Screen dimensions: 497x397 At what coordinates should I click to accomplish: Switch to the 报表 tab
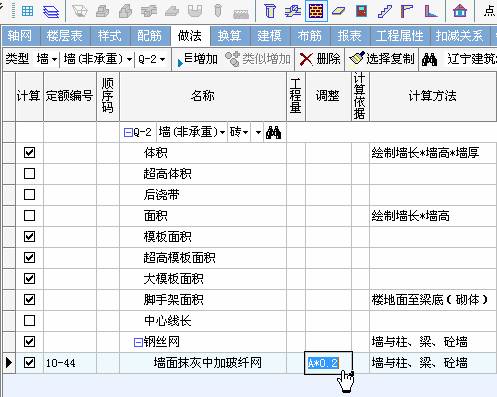[349, 35]
